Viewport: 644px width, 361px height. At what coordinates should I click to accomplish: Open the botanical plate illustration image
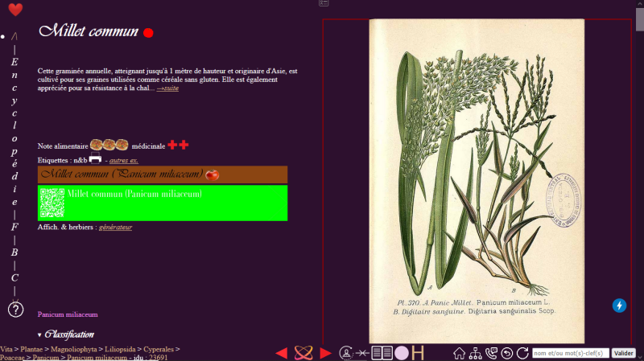coord(477,181)
